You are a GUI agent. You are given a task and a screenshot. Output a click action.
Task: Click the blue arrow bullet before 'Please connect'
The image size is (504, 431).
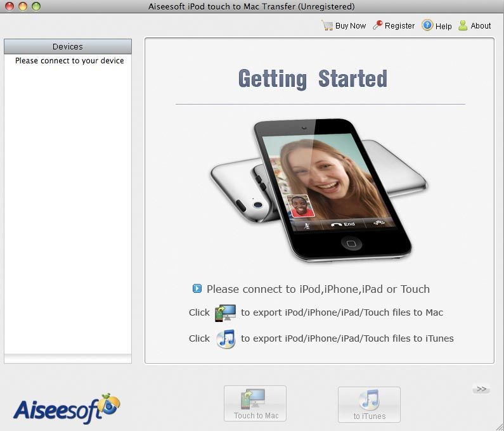pos(197,288)
